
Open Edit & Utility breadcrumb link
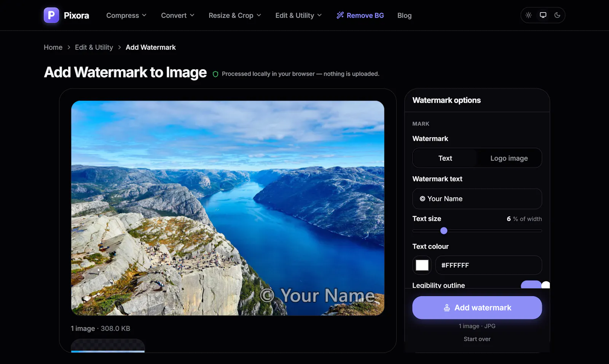pos(94,48)
